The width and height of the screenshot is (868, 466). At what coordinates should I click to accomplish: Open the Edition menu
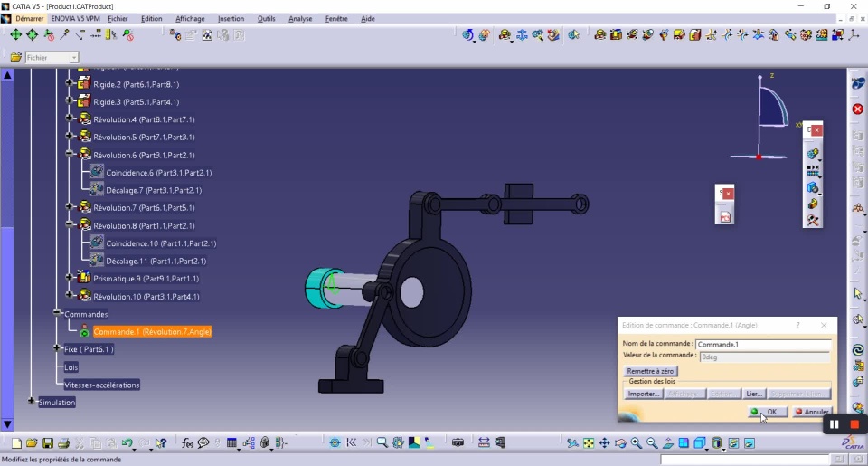pos(151,18)
